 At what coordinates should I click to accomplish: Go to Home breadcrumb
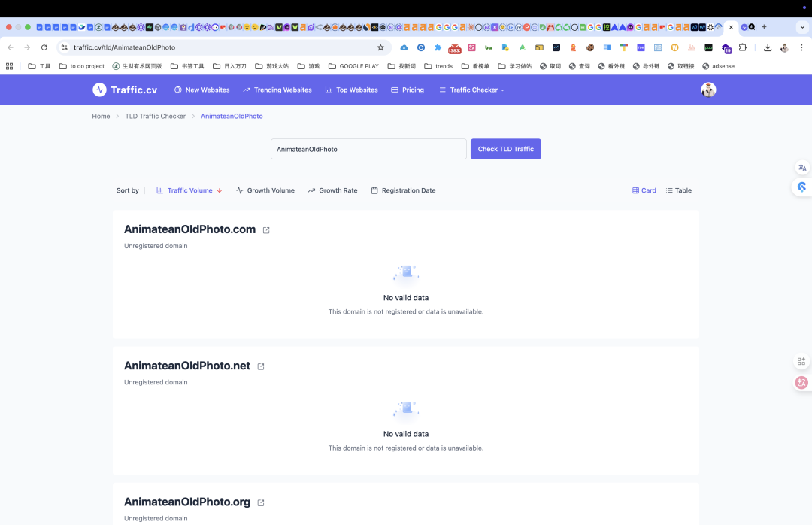101,116
